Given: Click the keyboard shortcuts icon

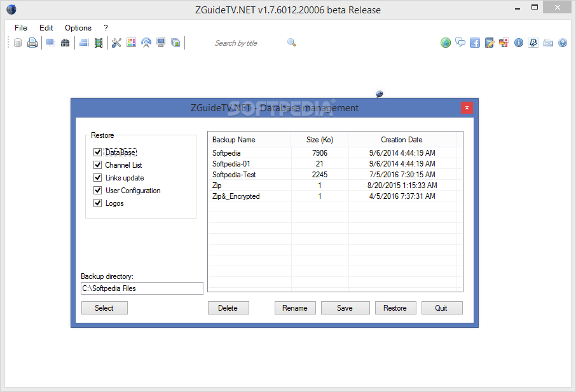Looking at the screenshot, I should coord(548,43).
